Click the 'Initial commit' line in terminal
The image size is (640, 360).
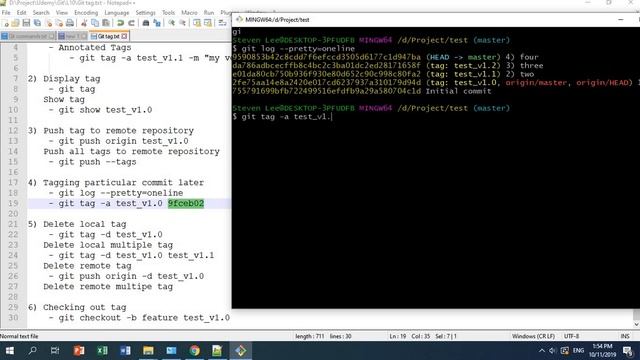pyautogui.click(x=362, y=91)
